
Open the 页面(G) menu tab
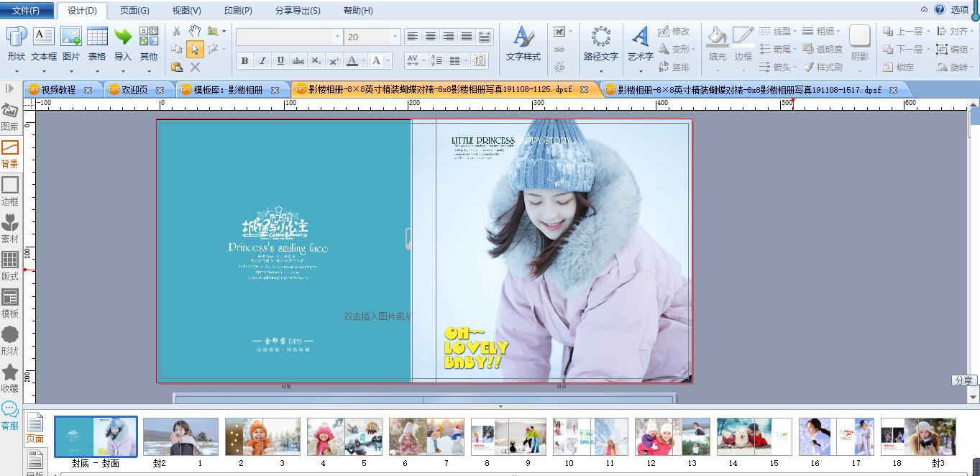point(134,11)
